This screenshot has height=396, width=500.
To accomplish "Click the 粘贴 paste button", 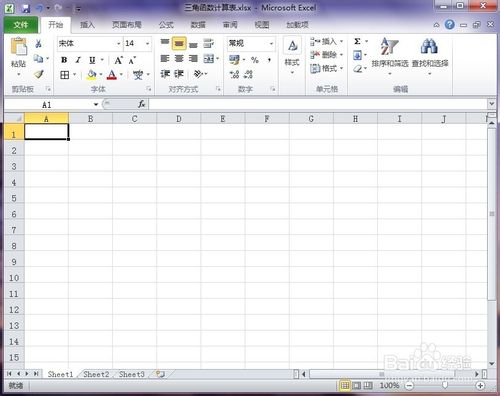I will (19, 56).
